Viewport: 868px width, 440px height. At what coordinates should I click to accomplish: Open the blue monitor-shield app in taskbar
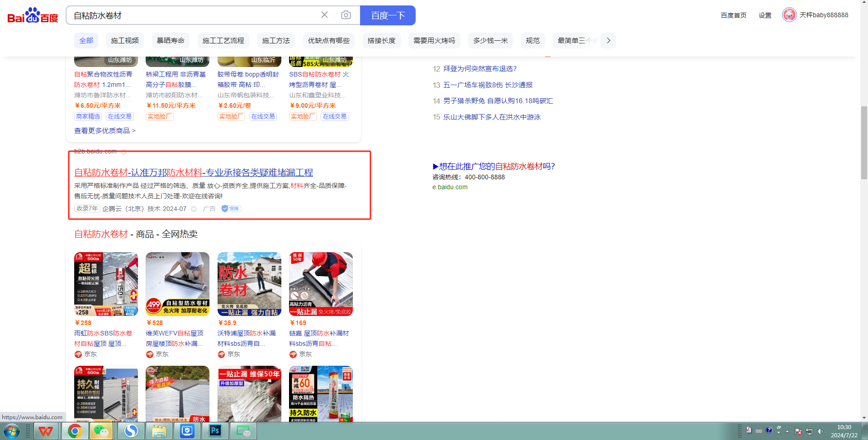pos(187,431)
